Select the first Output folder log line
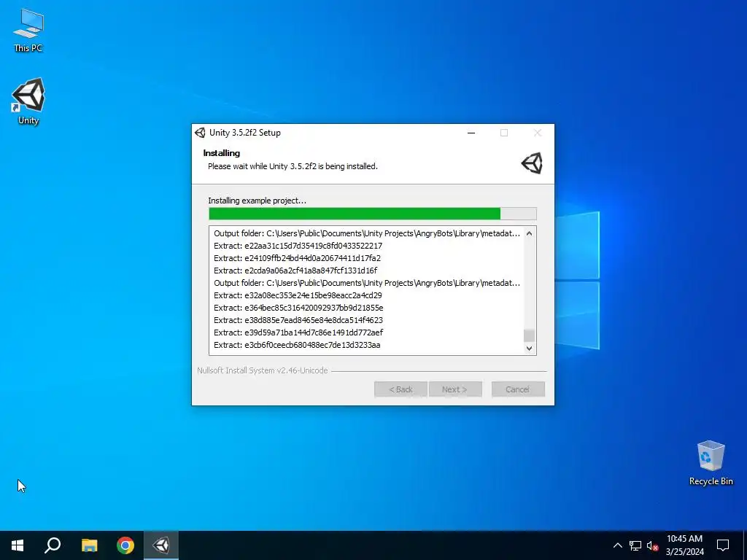The height and width of the screenshot is (560, 747). tap(367, 233)
